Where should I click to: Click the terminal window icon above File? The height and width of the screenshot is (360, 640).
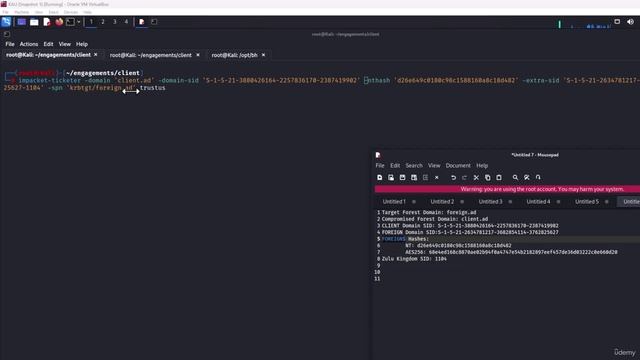7,34
